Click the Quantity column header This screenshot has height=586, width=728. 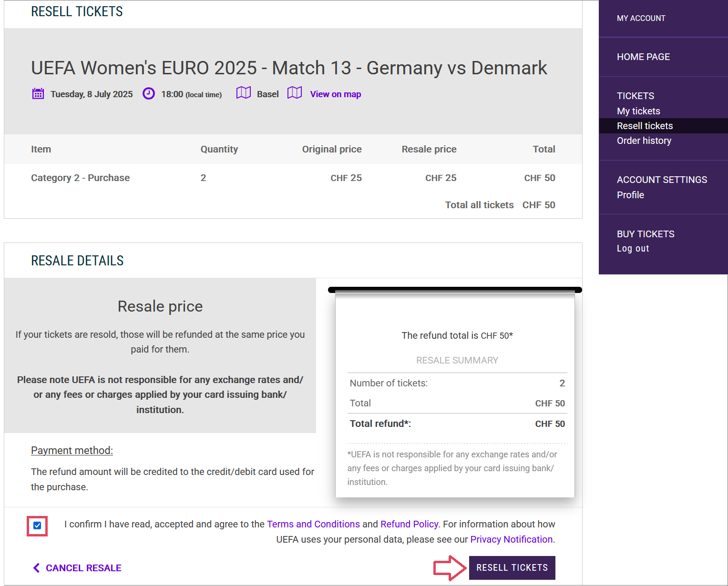(219, 149)
